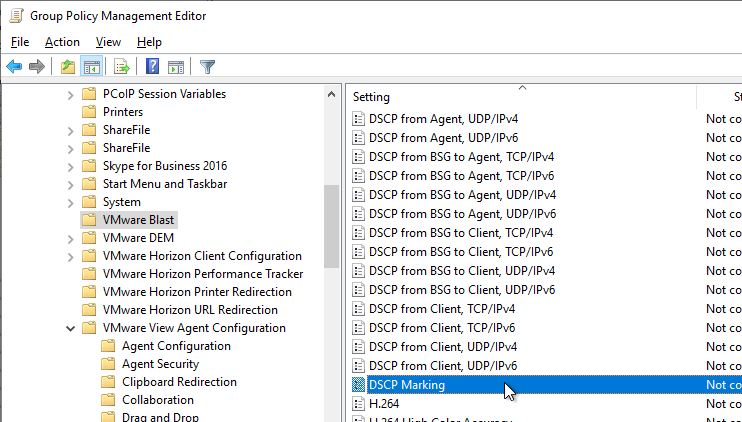The width and height of the screenshot is (742, 422).
Task: Expand the second ShareFile tree node
Action: tap(71, 149)
